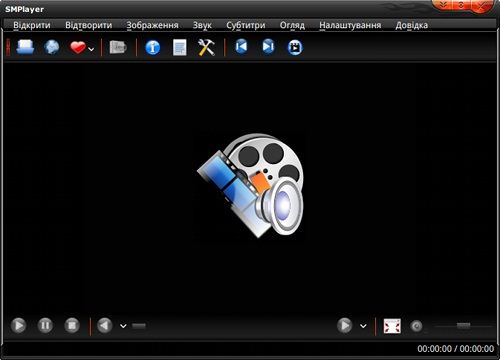Click the Open File toolbar icon

point(25,47)
